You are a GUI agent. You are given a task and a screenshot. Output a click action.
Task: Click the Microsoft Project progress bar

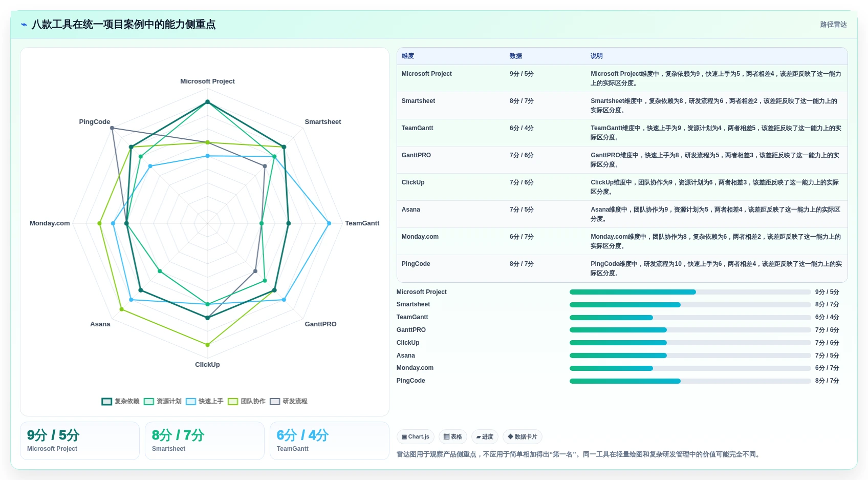[690, 292]
